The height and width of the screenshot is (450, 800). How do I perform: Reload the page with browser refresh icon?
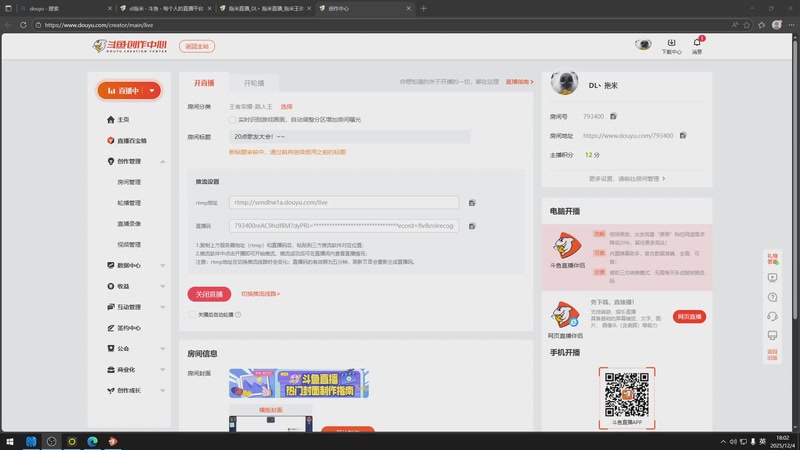[23, 24]
